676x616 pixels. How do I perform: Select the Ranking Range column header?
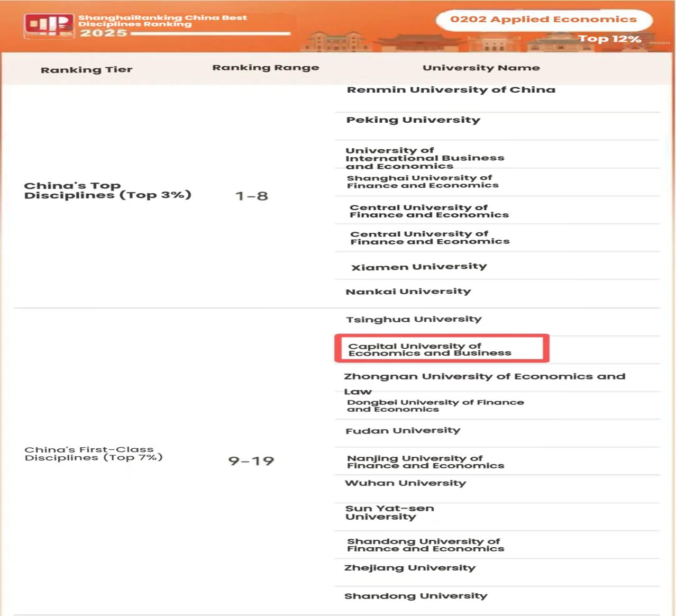[x=266, y=68]
